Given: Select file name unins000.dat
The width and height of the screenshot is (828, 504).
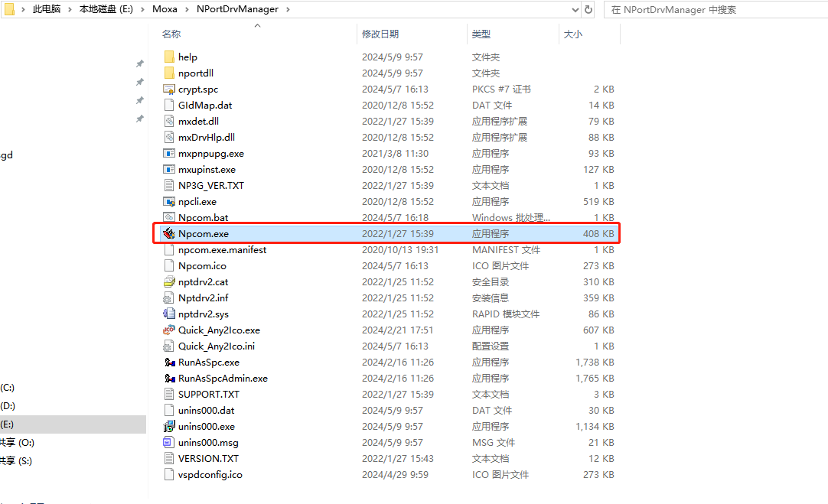Looking at the screenshot, I should click(x=206, y=411).
